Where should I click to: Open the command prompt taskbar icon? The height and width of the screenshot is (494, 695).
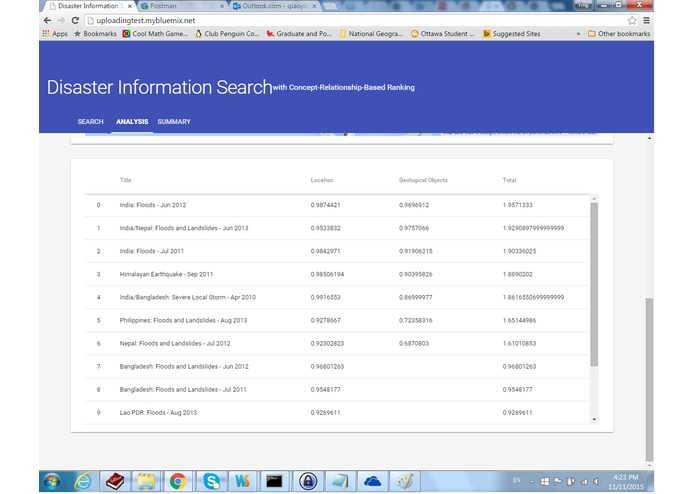point(274,481)
